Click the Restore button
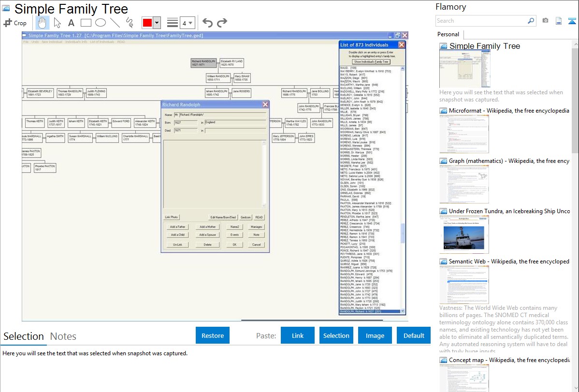 click(x=213, y=335)
